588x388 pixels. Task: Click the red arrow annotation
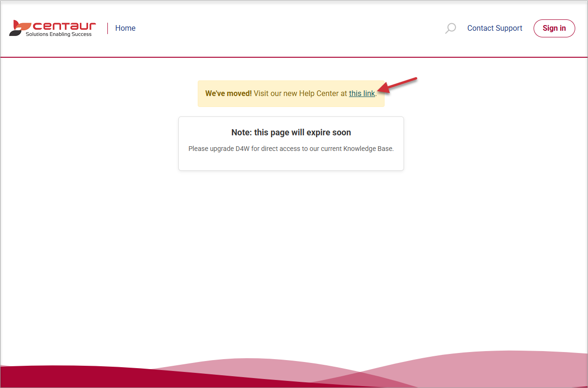tap(401, 84)
